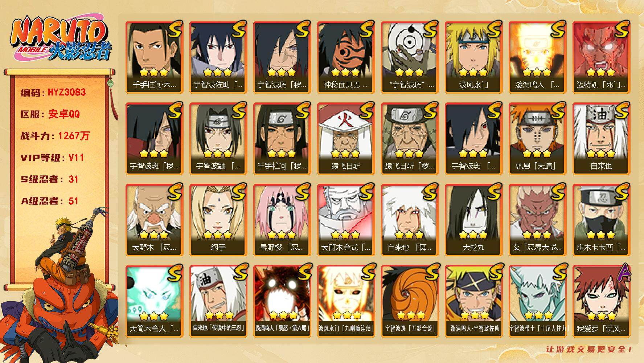Choose the 佩恩「天道」 card
This screenshot has width=644, height=363.
537,138
